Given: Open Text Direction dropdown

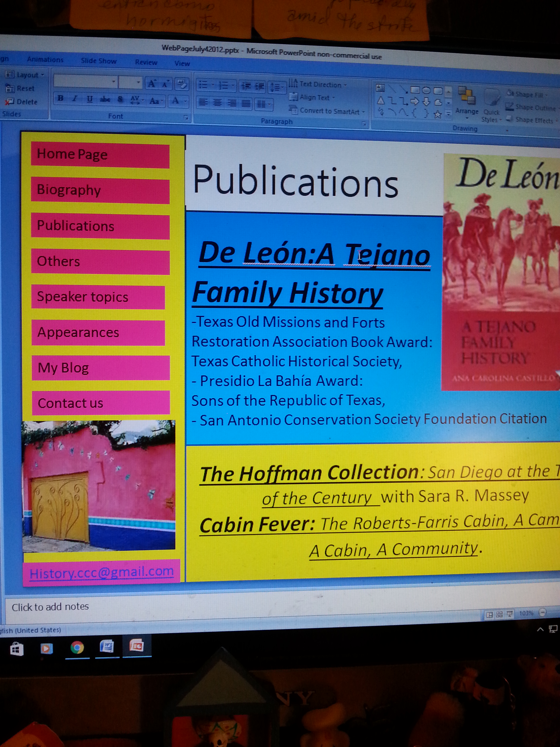Looking at the screenshot, I should [318, 84].
